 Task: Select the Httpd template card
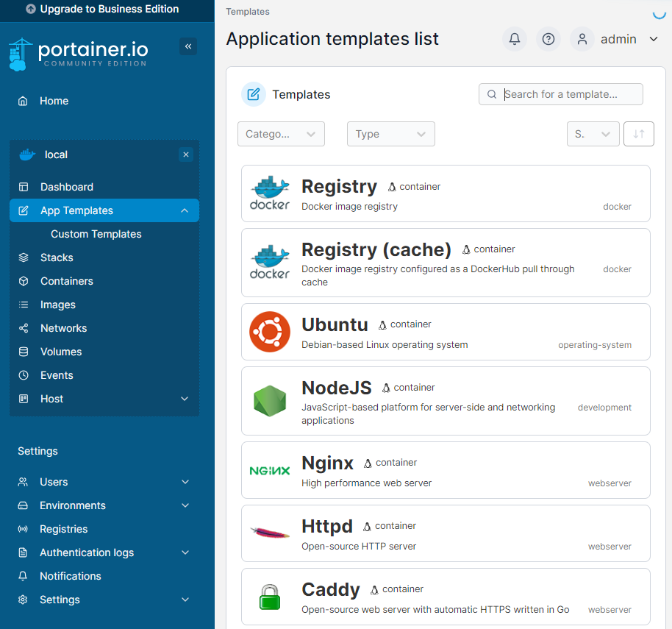[446, 534]
